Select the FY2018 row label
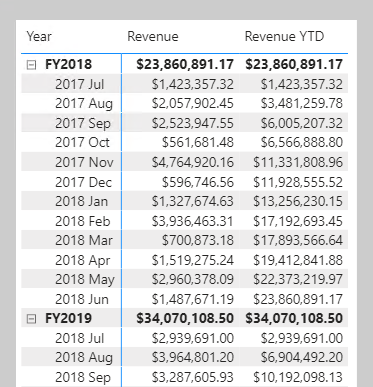This screenshot has width=373, height=387. point(68,64)
